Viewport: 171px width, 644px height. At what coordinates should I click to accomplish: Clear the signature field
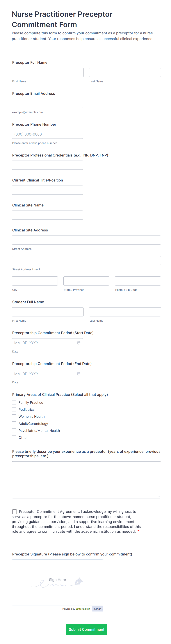(x=97, y=609)
